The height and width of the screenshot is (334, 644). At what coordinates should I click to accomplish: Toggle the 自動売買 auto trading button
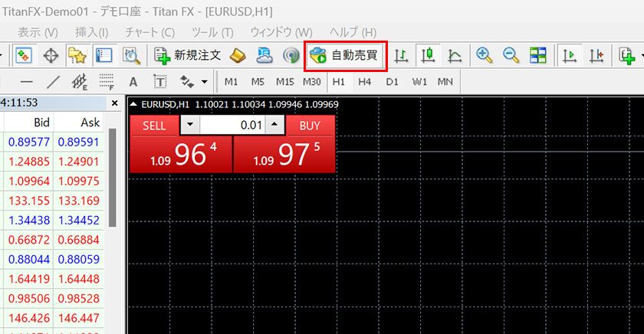[x=346, y=55]
